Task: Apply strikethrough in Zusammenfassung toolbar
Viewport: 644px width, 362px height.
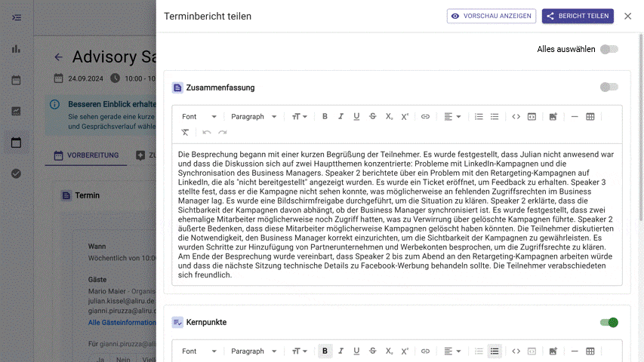Action: tap(372, 117)
